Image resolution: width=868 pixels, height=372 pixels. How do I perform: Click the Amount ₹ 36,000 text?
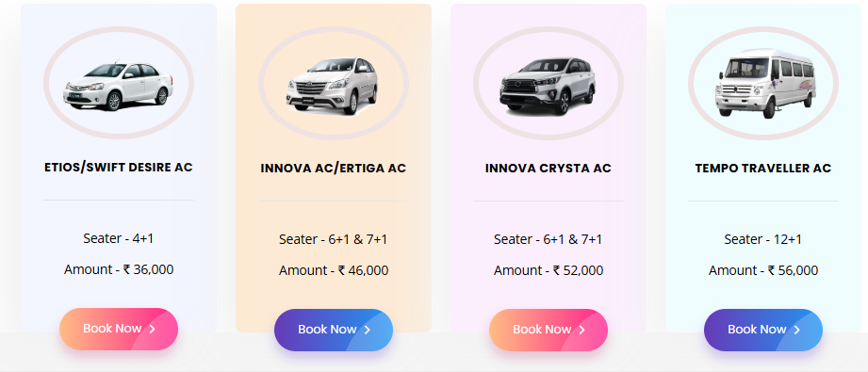click(x=119, y=269)
